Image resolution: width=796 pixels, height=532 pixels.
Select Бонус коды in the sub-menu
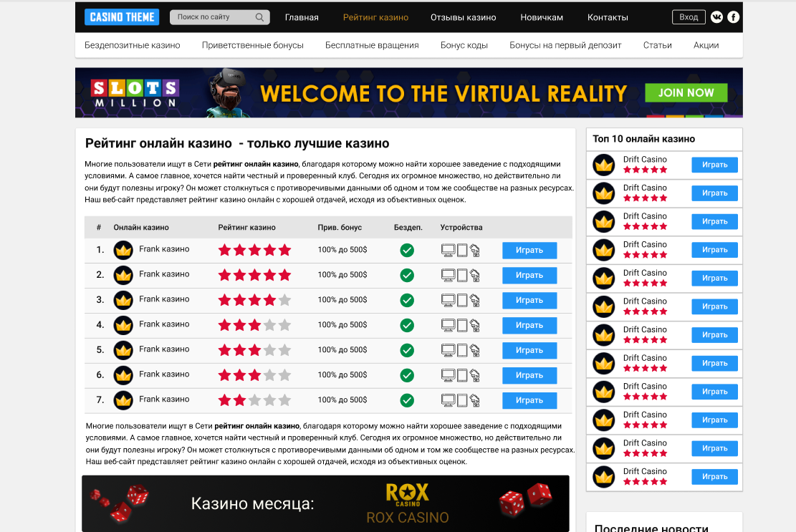click(x=464, y=45)
